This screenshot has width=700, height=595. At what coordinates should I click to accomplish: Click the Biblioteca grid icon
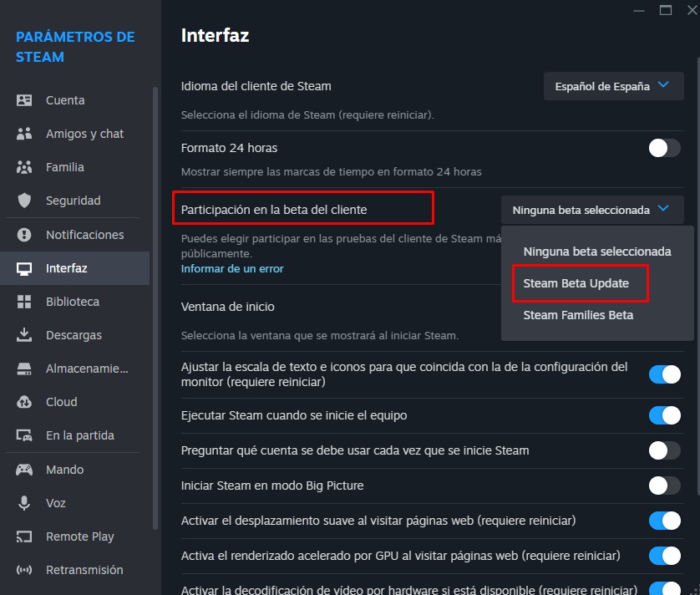(24, 302)
